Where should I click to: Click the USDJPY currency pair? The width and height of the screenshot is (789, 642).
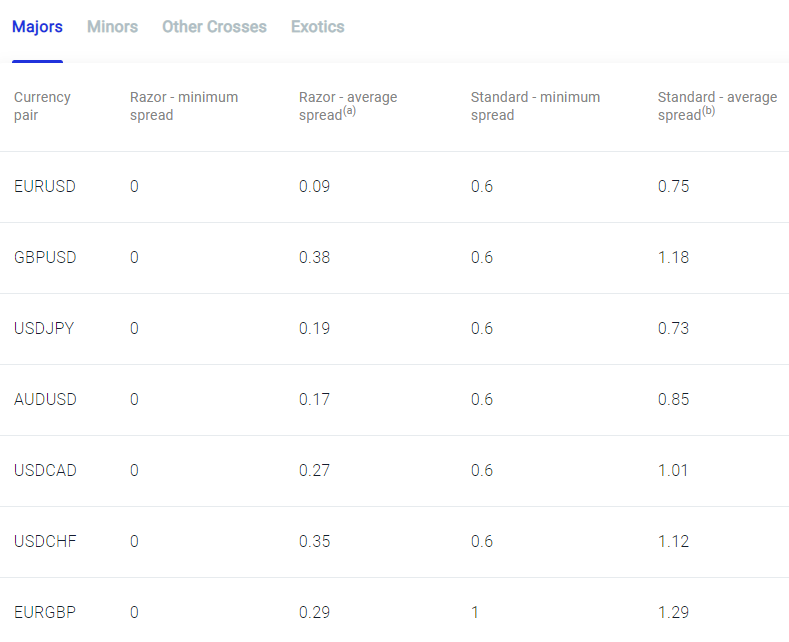(44, 329)
